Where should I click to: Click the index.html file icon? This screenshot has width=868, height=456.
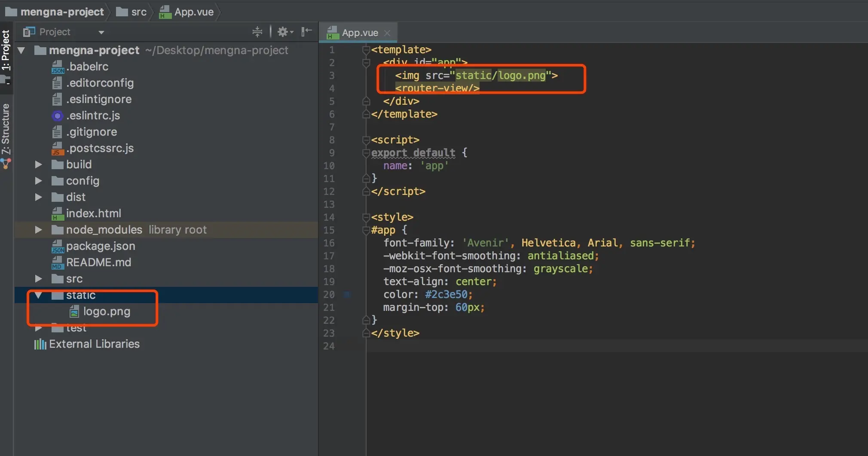[58, 213]
